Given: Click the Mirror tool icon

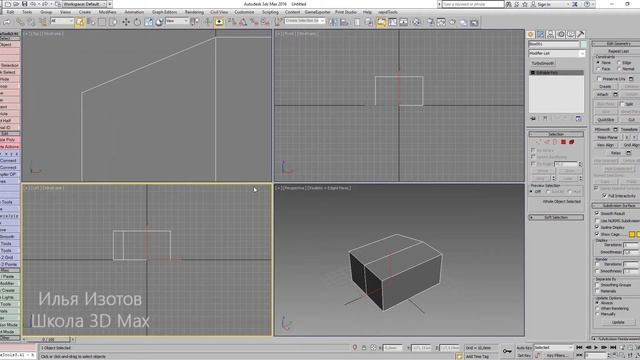Looking at the screenshot, I should click(x=333, y=22).
